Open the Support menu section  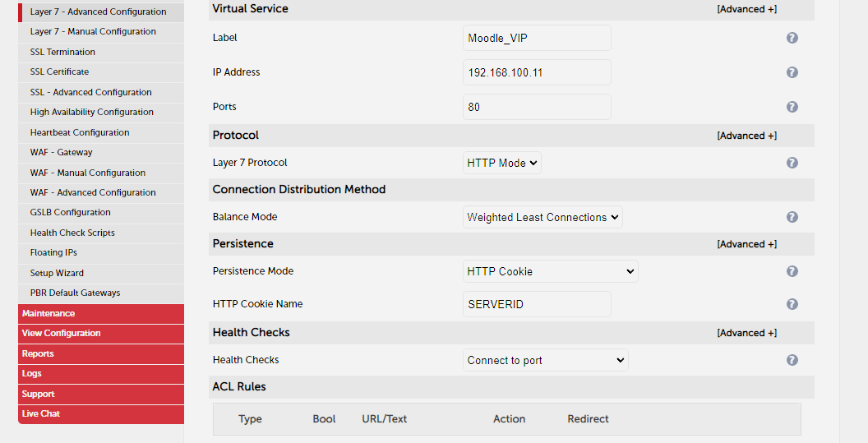click(101, 395)
